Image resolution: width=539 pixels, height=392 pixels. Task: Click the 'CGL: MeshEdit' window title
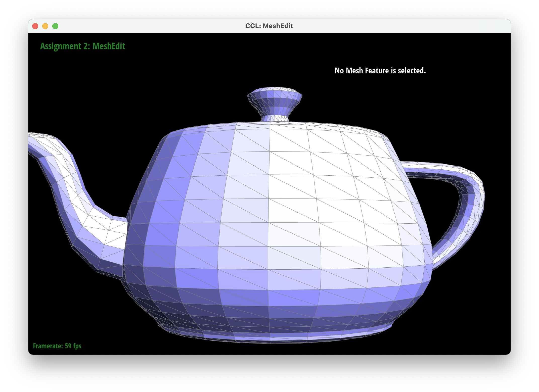[269, 26]
